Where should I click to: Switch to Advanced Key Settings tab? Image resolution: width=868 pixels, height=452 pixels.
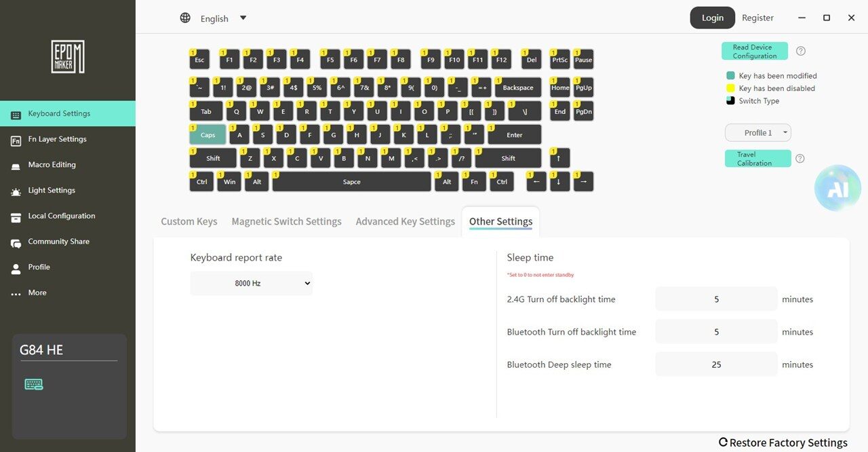pyautogui.click(x=405, y=221)
